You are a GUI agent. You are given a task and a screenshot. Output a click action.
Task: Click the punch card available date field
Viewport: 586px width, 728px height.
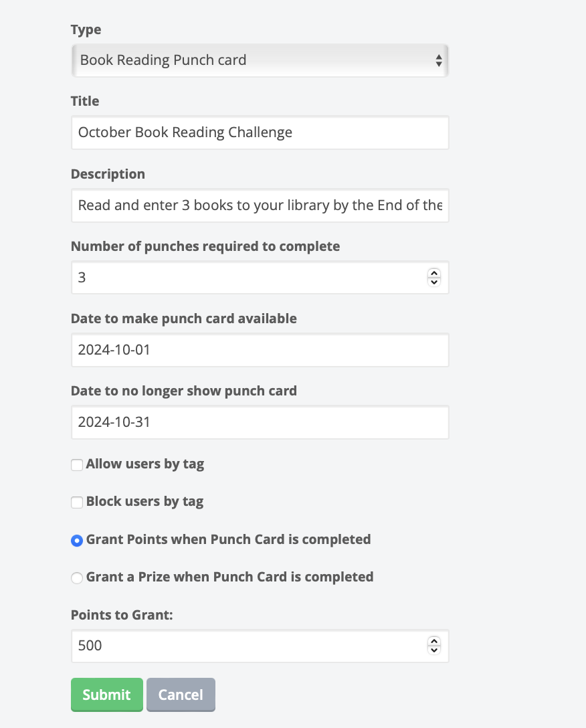click(259, 349)
